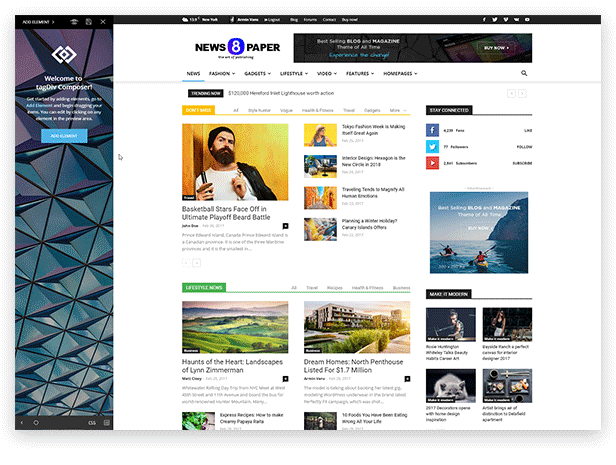Go to next trending headline arrow
The image size is (616, 465).
[x=523, y=92]
